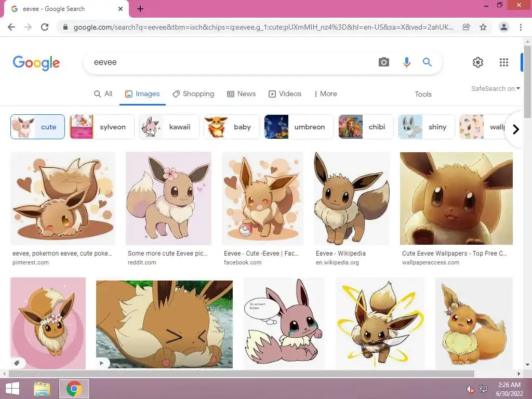Click the muted speaker tray icon
Viewport: 532px width, 399px height.
pyautogui.click(x=470, y=389)
